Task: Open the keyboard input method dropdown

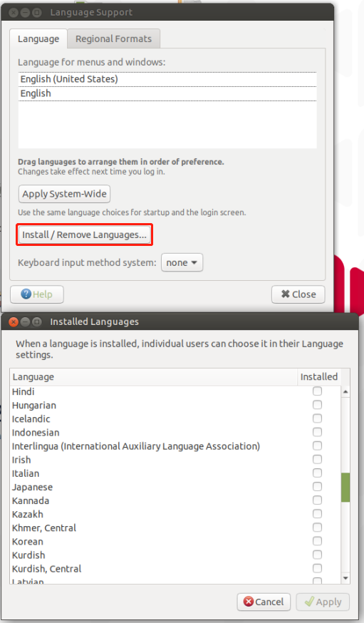Action: point(182,262)
